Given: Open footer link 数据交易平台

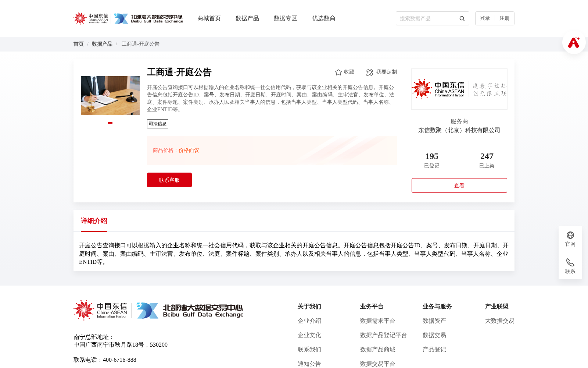Looking at the screenshot, I should (378, 364).
